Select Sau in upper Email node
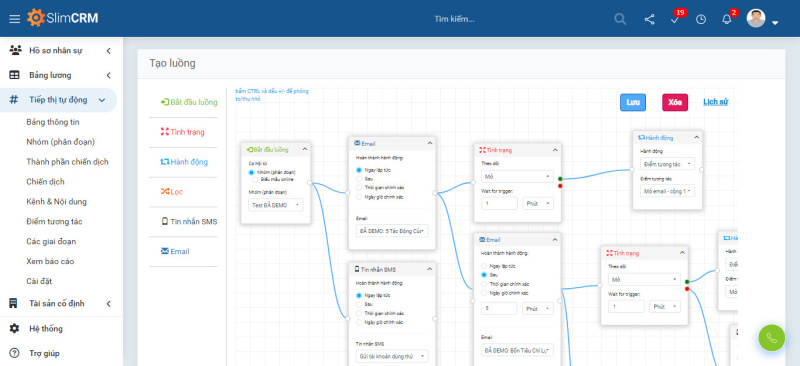800x366 pixels. 359,179
